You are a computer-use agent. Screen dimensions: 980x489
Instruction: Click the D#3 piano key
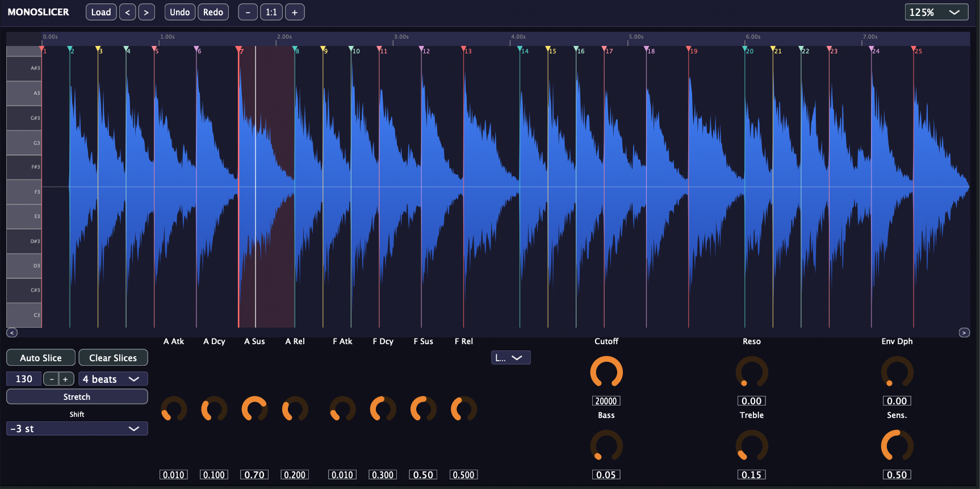24,241
